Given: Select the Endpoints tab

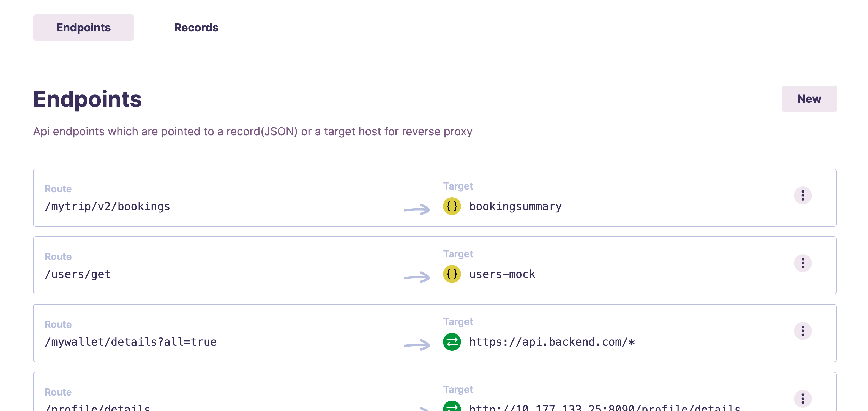Looking at the screenshot, I should (x=84, y=28).
